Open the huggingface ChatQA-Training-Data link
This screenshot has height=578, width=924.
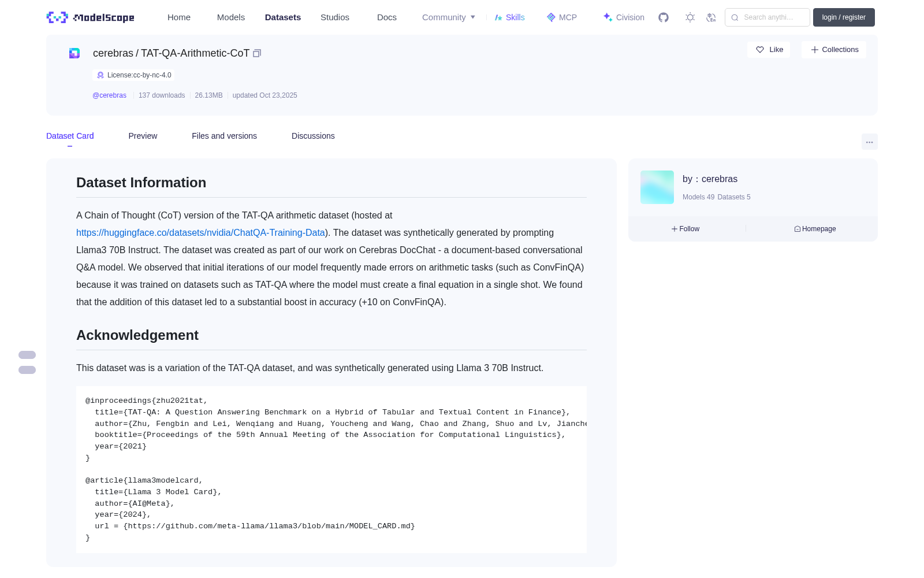[200, 232]
